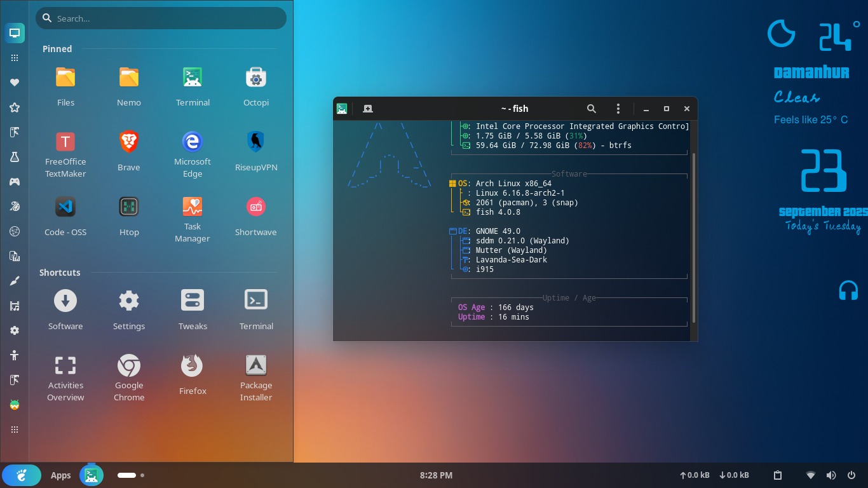Click the 'fish 4.0.8' shell line
This screenshot has height=488, width=868.
pyautogui.click(x=498, y=212)
